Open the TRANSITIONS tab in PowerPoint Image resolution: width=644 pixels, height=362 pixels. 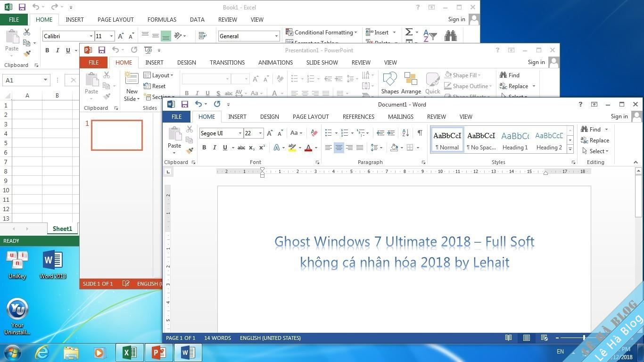tap(227, 62)
